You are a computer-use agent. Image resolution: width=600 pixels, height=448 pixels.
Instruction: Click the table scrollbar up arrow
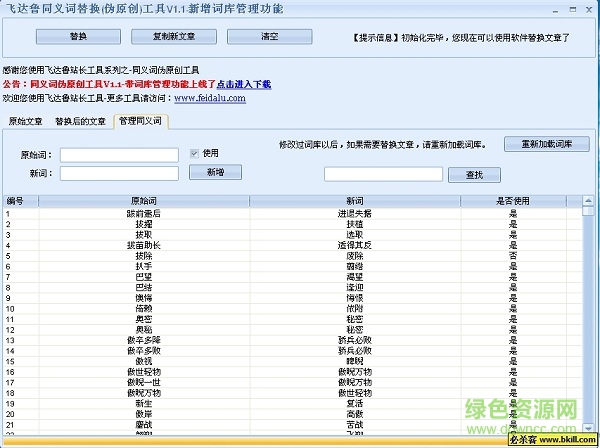click(x=588, y=200)
